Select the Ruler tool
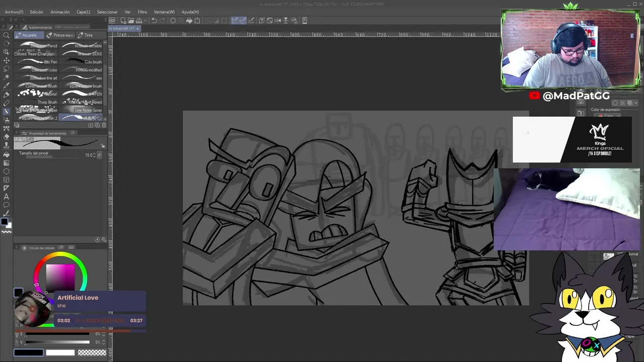 click(x=7, y=188)
